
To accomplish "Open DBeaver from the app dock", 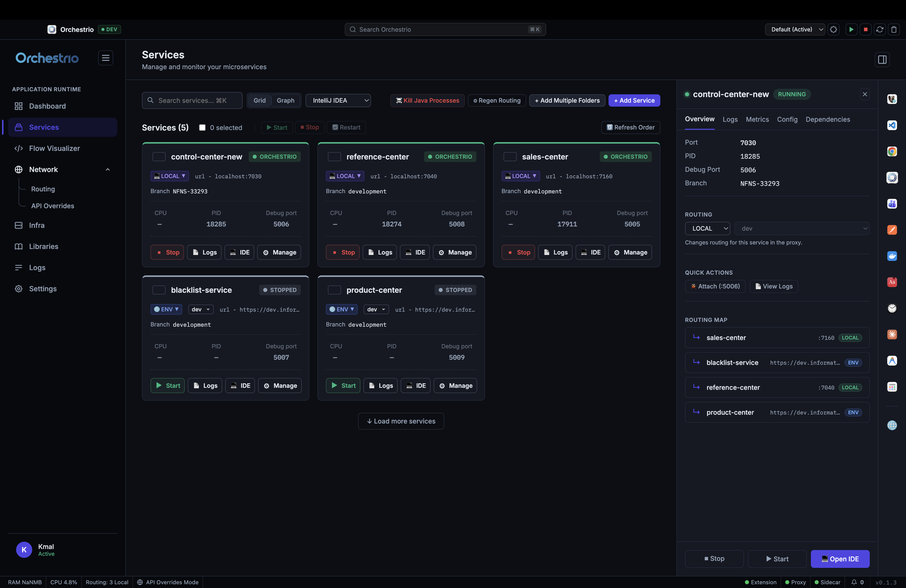I will [x=892, y=99].
